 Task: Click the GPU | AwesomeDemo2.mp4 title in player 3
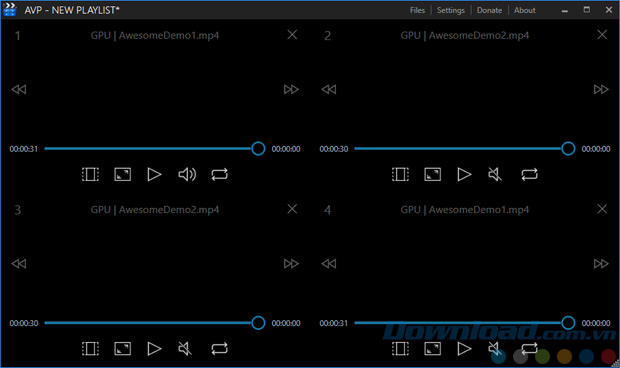click(x=155, y=210)
